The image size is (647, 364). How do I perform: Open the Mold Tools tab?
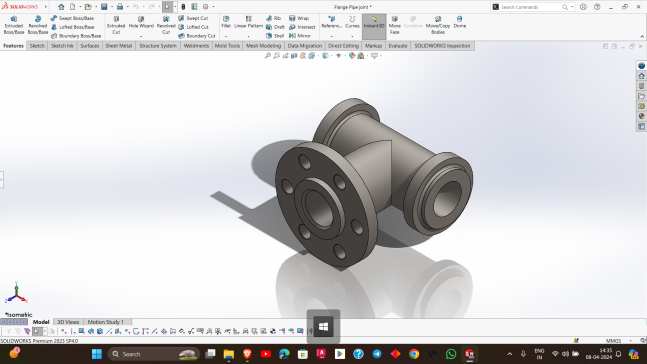227,46
